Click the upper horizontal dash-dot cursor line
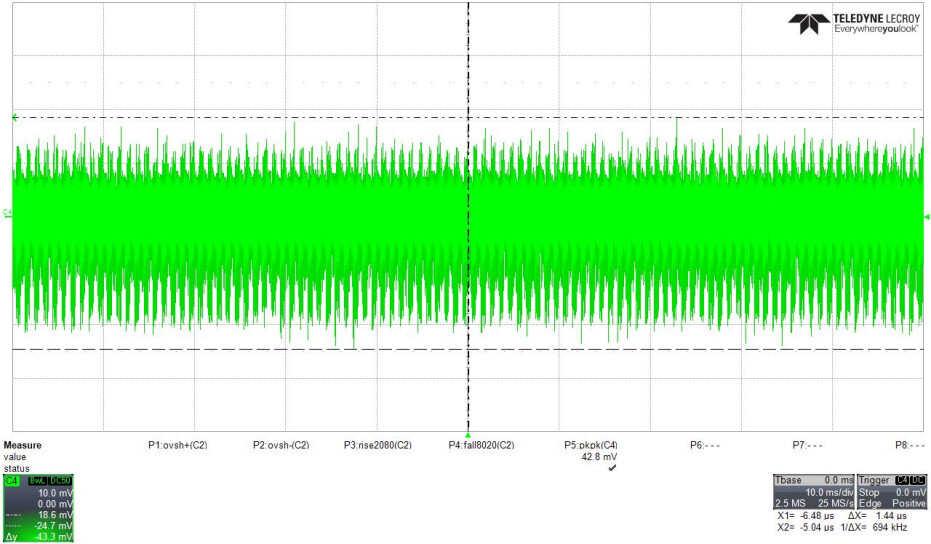 pos(468,118)
